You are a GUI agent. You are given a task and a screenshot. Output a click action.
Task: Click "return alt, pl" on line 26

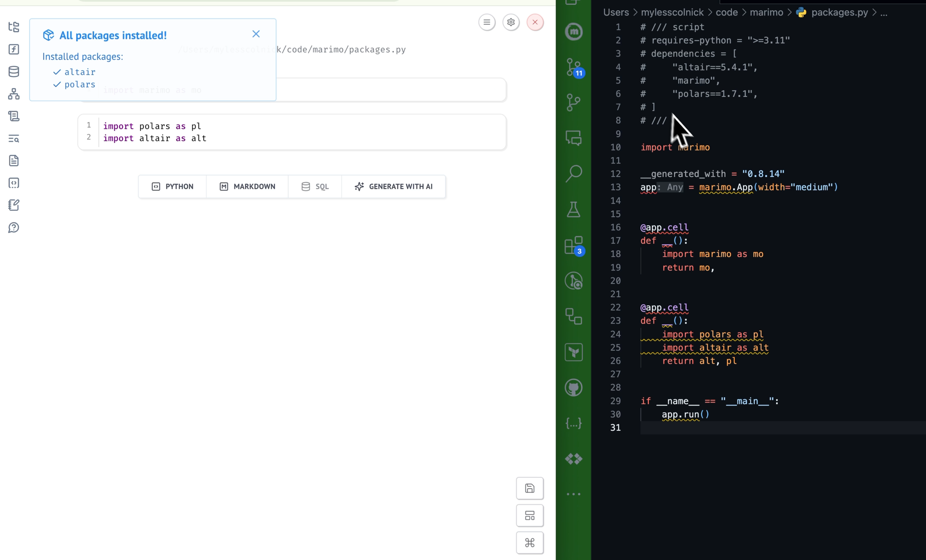[x=699, y=361]
